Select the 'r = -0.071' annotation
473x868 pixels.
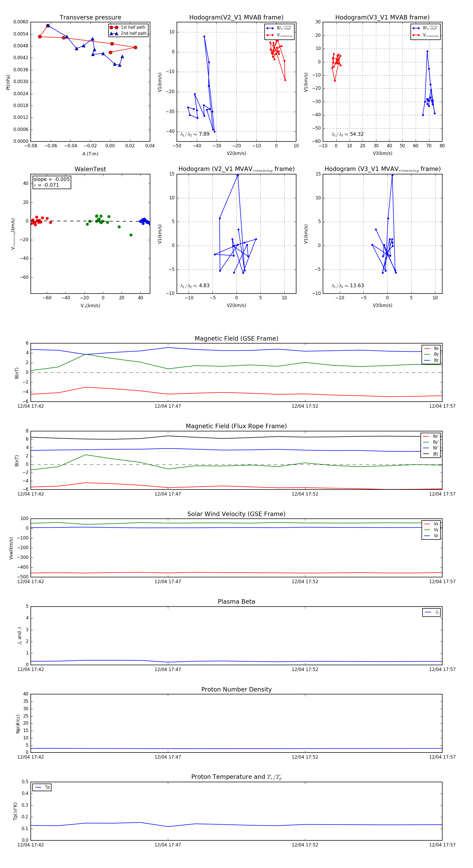(47, 185)
